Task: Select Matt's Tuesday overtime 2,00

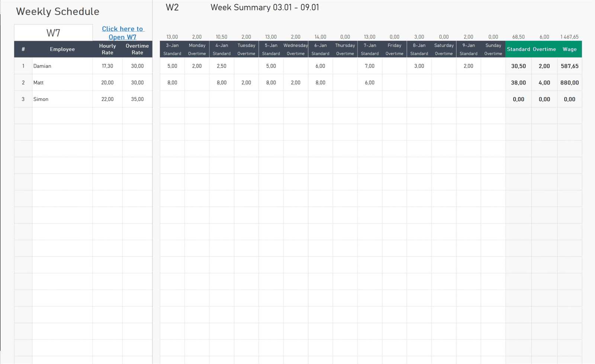Action: point(246,82)
